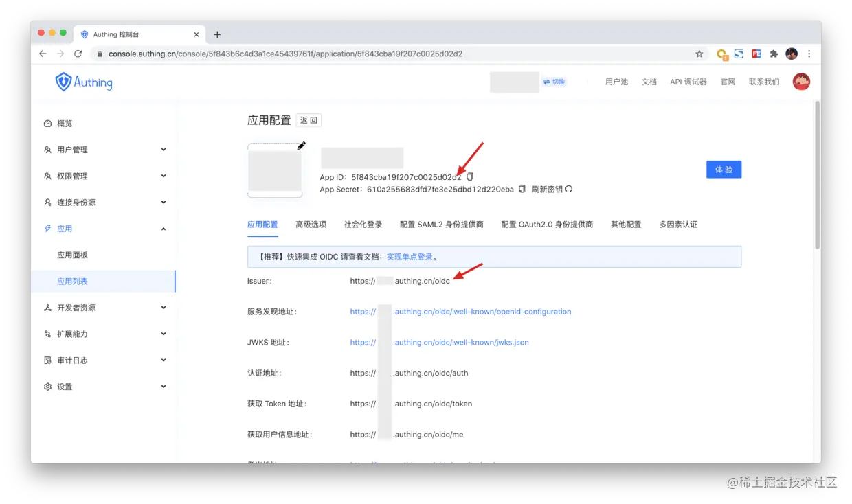Select the 应用配置 tab
The image size is (852, 504).
[262, 225]
